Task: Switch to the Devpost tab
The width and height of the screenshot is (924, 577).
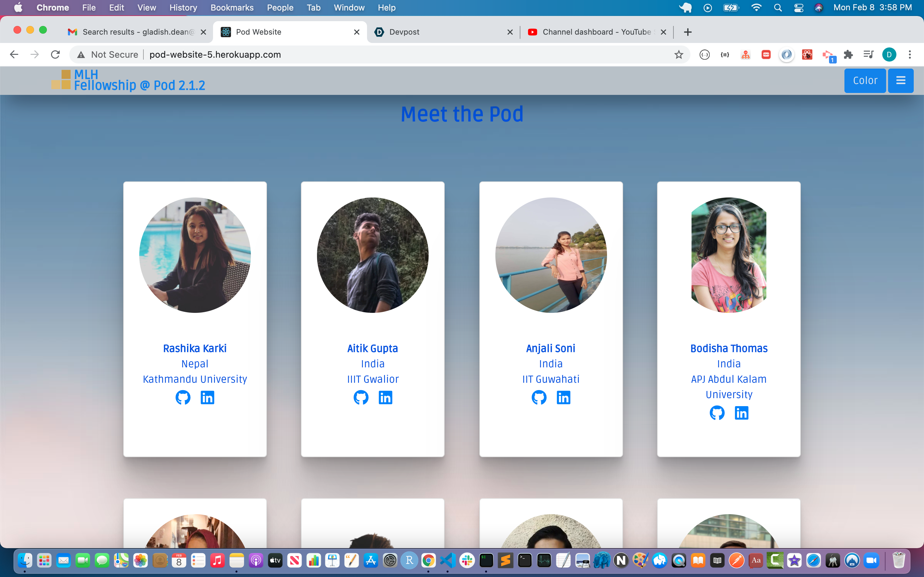Action: (404, 32)
